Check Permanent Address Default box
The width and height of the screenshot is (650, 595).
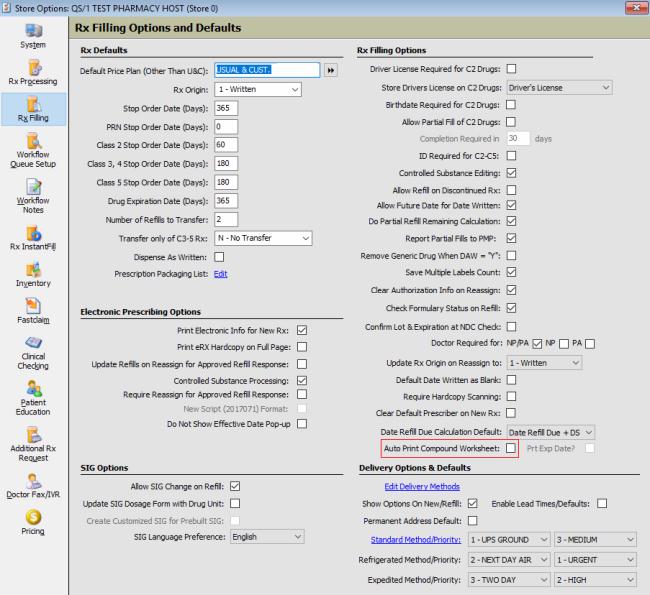[x=473, y=520]
